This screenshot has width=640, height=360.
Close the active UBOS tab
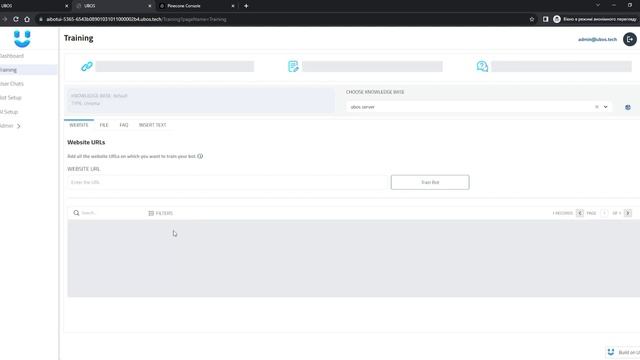pos(149,6)
